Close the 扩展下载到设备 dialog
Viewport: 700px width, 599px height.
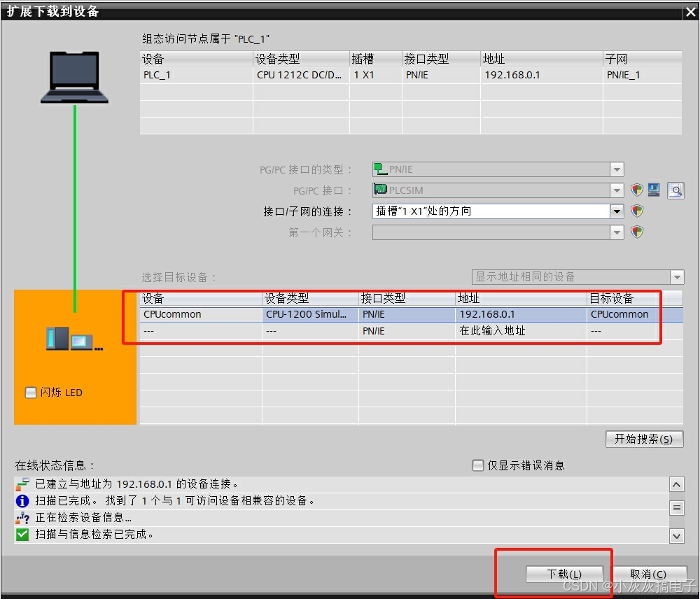[x=691, y=12]
